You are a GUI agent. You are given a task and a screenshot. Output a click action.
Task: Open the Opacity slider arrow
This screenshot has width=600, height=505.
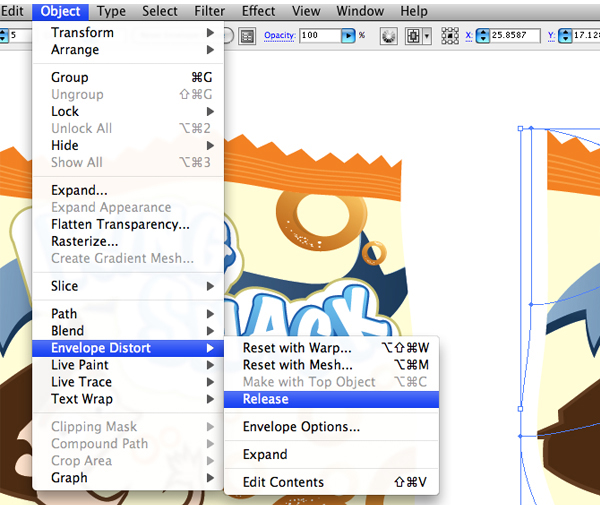click(348, 35)
